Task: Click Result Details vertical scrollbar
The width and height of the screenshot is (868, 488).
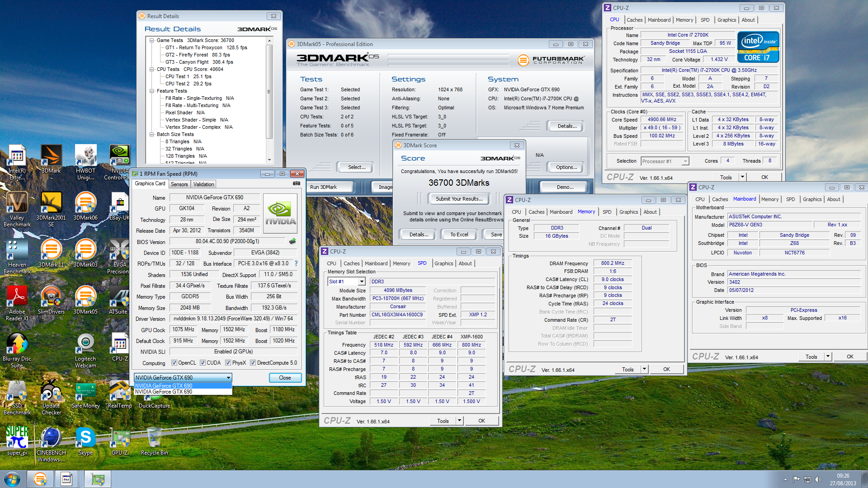Action: tap(269, 100)
